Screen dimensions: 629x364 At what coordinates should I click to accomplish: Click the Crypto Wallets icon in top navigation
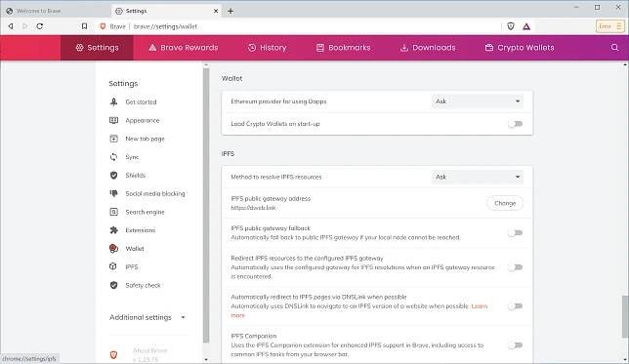pos(489,48)
